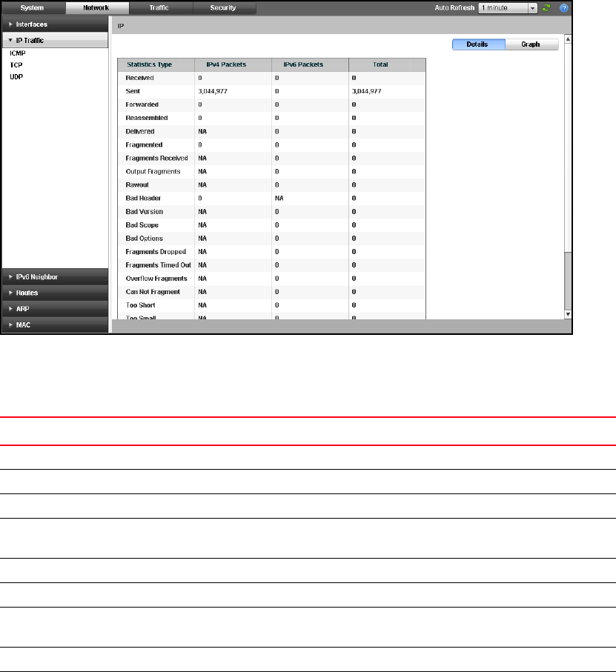
Task: Click the IP panel title
Action: (x=121, y=26)
